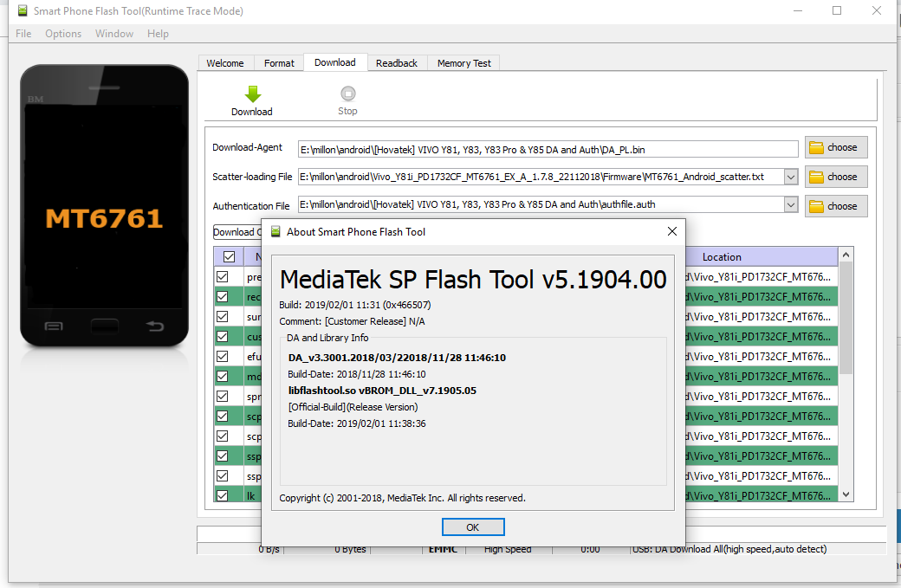Image resolution: width=901 pixels, height=588 pixels.
Task: Maximize the Smart Phone Flash Tool window
Action: (837, 11)
